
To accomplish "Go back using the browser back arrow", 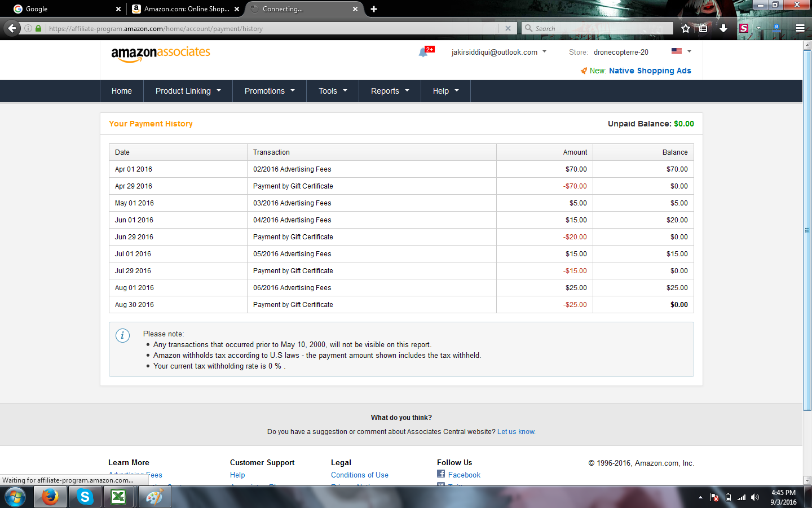I will pyautogui.click(x=12, y=28).
